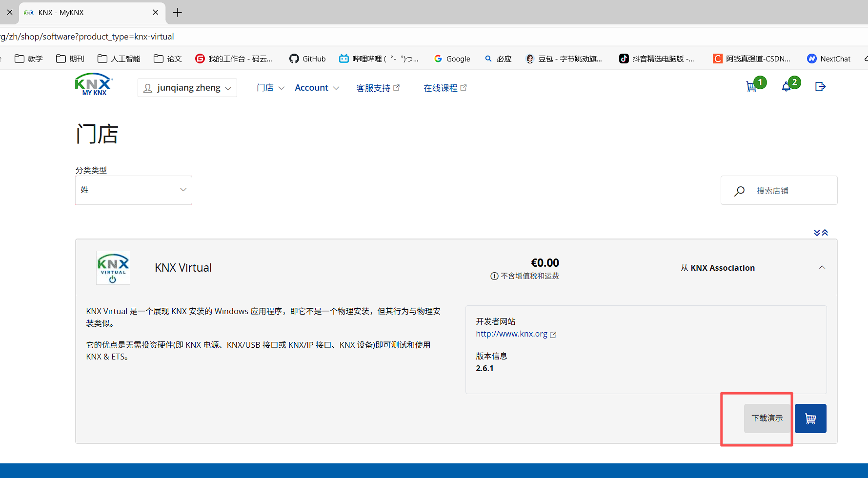Viewport: 868px width, 478px height.
Task: Collapse the KNX Virtual card chevron
Action: pyautogui.click(x=822, y=267)
